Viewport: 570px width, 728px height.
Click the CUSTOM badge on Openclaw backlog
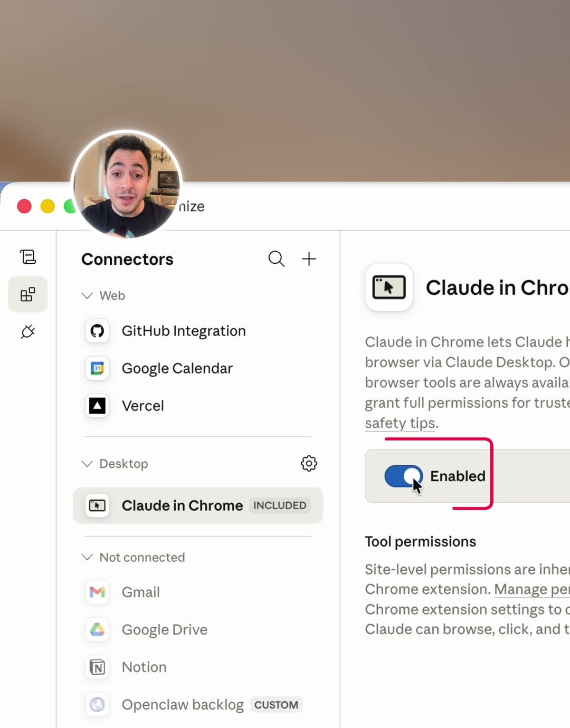[x=276, y=705]
